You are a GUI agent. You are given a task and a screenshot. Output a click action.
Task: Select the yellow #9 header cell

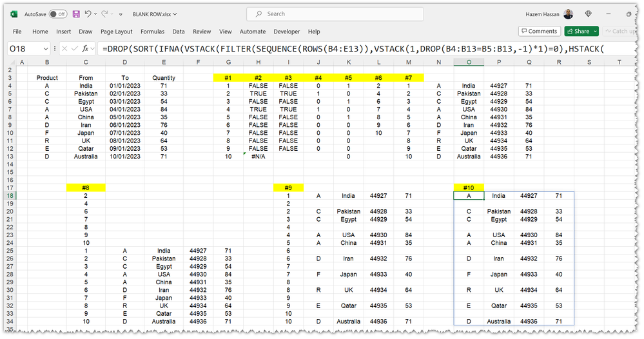(288, 188)
